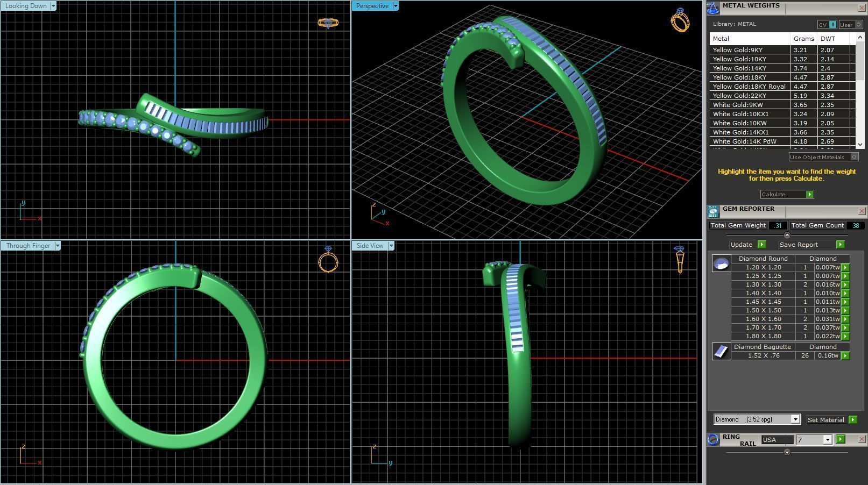
Task: Apply ring rail with the green arrow
Action: [x=841, y=439]
